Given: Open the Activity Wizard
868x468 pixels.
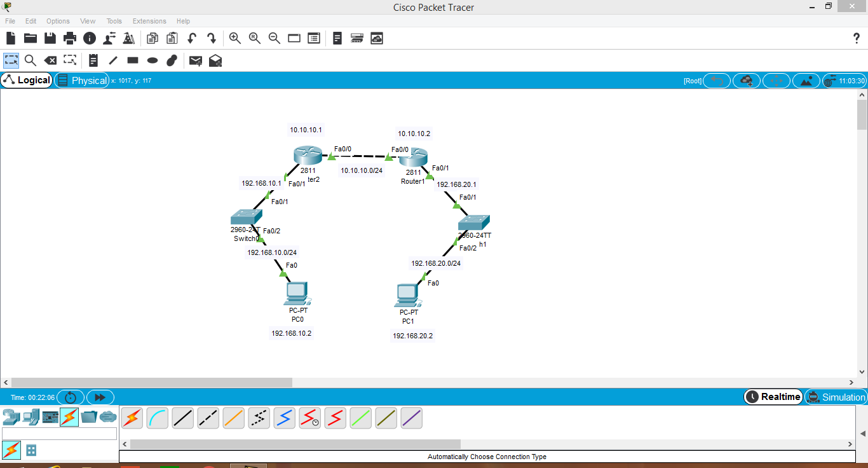Looking at the screenshot, I should [x=128, y=38].
